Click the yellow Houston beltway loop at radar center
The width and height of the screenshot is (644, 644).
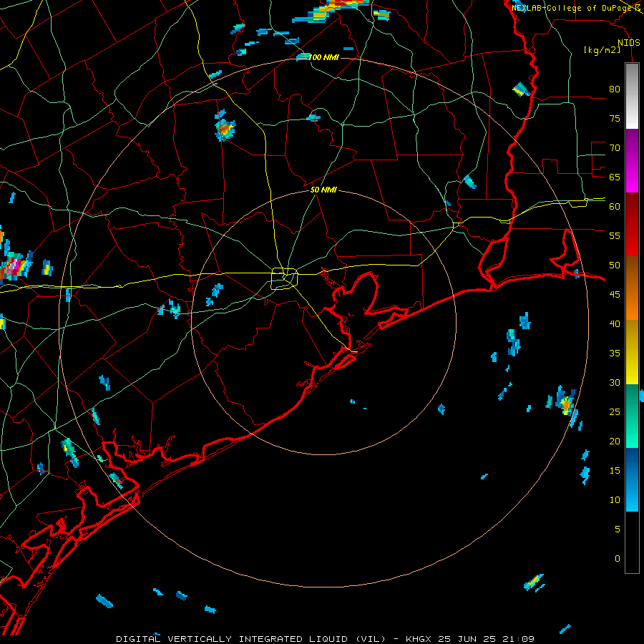pyautogui.click(x=284, y=278)
